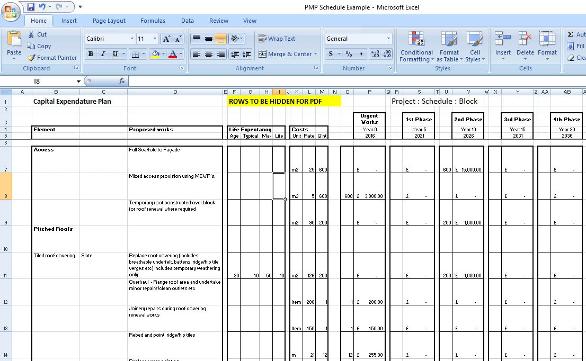Toggle Wrap Text for the cell

click(277, 38)
